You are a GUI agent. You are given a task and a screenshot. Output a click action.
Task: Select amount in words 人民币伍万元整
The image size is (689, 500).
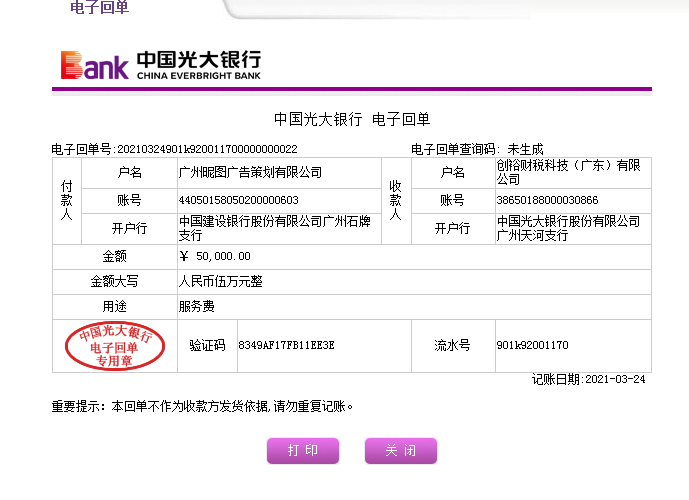[221, 281]
